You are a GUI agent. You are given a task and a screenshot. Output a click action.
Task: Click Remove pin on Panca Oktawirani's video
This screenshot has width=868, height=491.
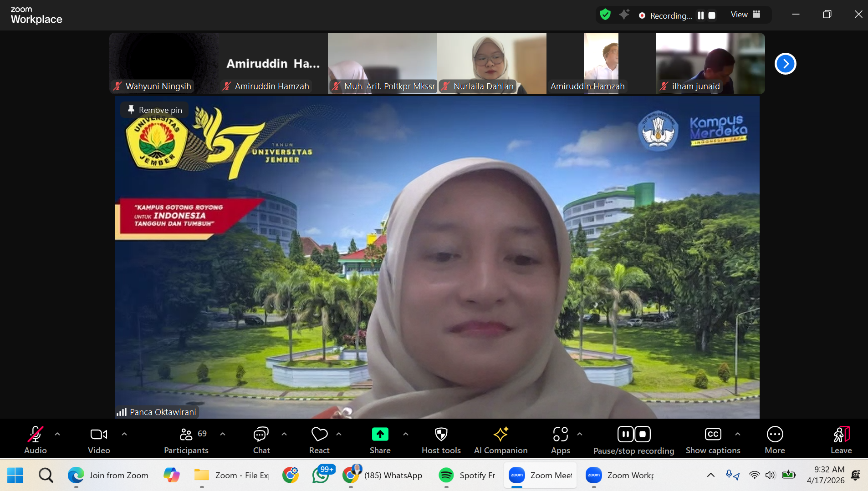tap(153, 110)
